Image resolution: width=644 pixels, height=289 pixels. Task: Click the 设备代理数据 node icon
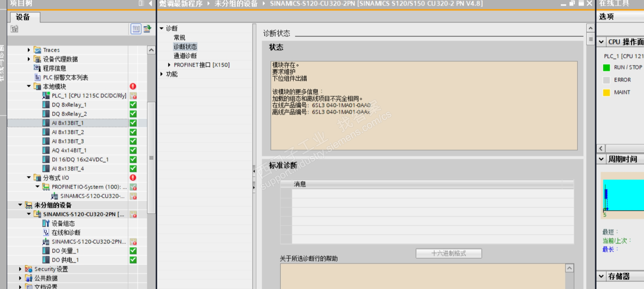click(x=37, y=59)
